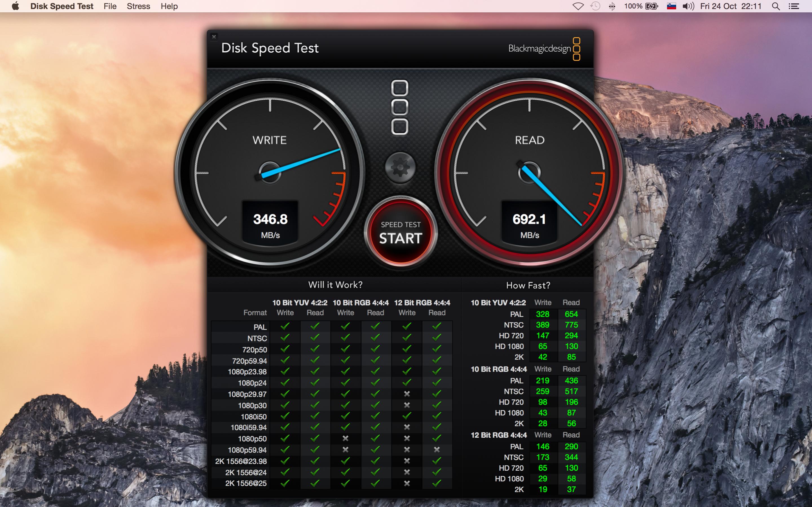This screenshot has width=812, height=507.
Task: Click the volume icon in menu bar
Action: click(688, 6)
